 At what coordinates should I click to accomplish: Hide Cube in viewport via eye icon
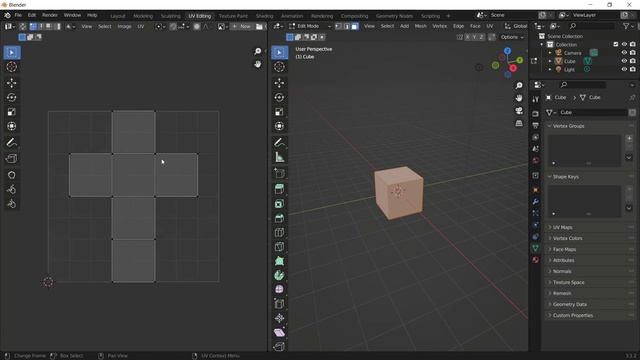pos(624,61)
